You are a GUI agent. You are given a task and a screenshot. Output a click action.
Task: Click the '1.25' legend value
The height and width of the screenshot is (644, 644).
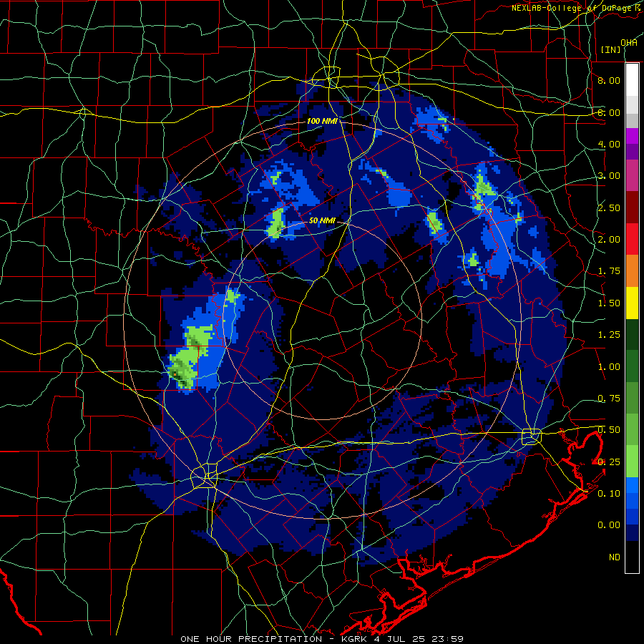(x=609, y=335)
